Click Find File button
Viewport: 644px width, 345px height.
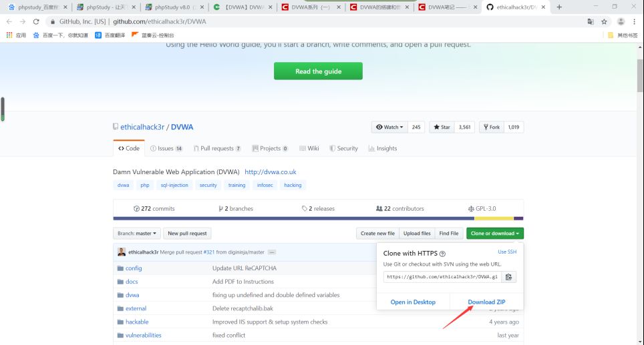pos(449,234)
